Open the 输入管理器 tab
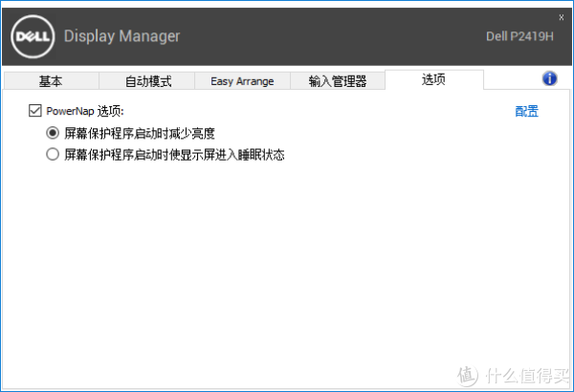The width and height of the screenshot is (574, 392). pos(338,81)
